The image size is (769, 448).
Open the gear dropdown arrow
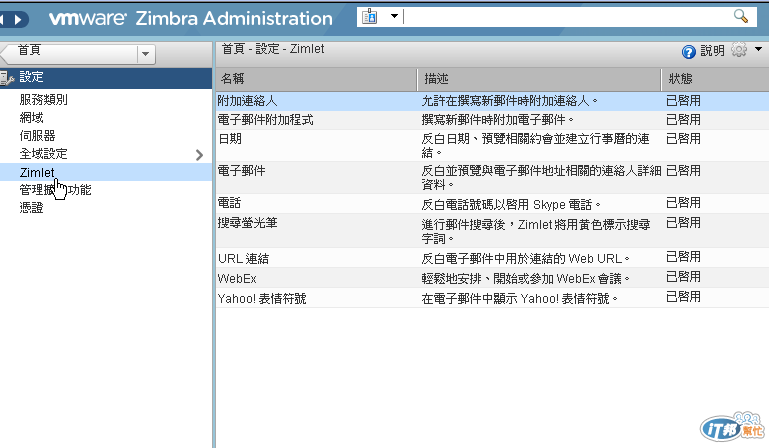tap(758, 49)
